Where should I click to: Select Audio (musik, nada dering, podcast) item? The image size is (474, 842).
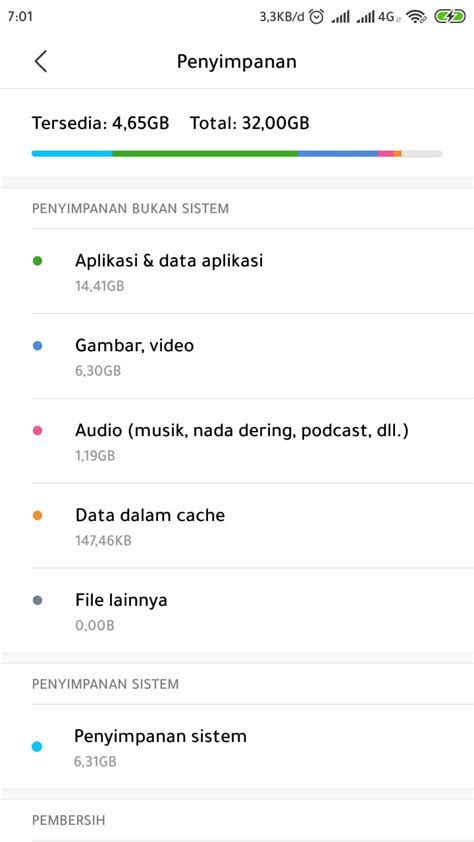coord(237,441)
